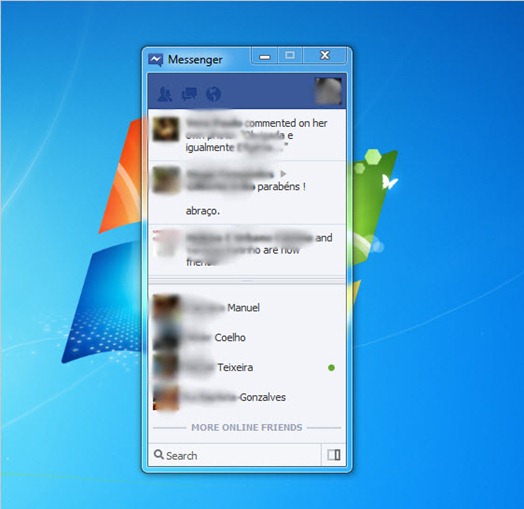Expand the MORE ONLINE FRIENDS section
The height and width of the screenshot is (509, 524).
(247, 427)
